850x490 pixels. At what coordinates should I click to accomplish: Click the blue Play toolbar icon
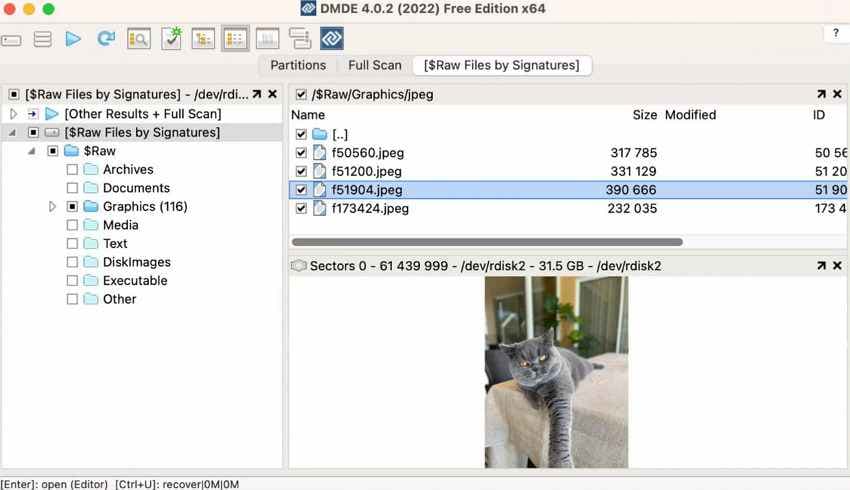pos(73,39)
